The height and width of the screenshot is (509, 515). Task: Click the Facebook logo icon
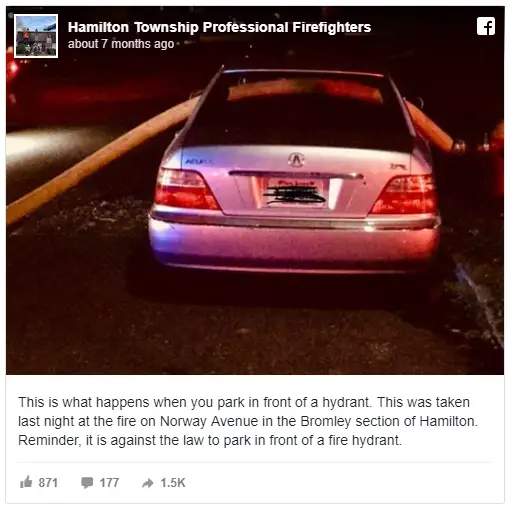point(486,26)
